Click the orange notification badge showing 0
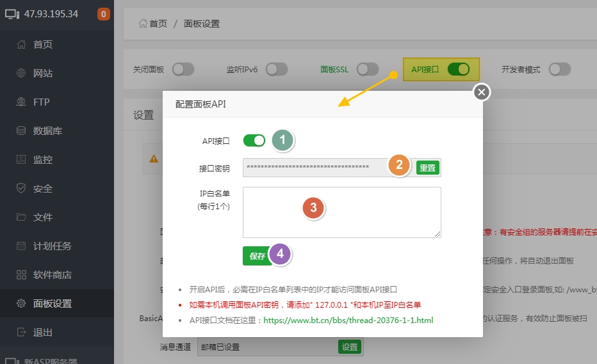This screenshot has height=364, width=597. 104,14
